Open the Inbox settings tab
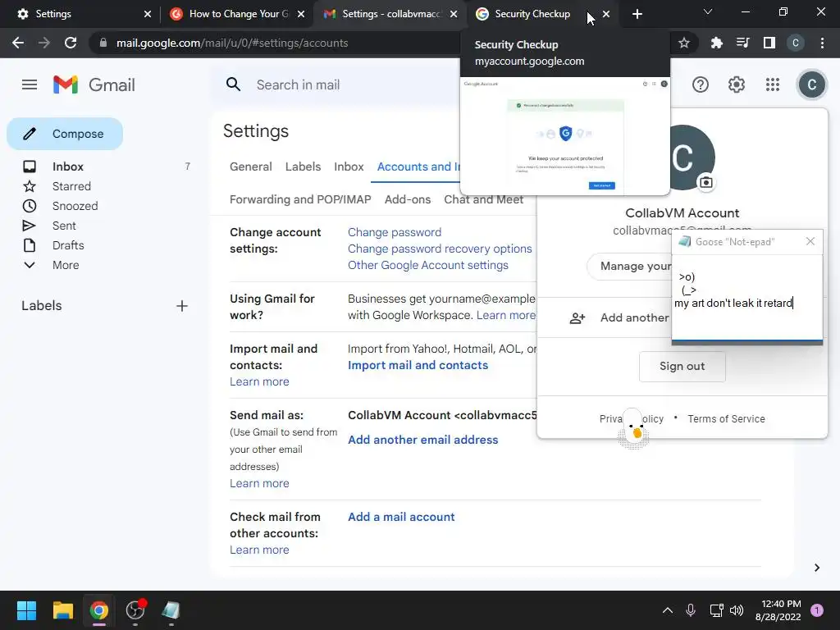This screenshot has height=630, width=840. point(349,167)
